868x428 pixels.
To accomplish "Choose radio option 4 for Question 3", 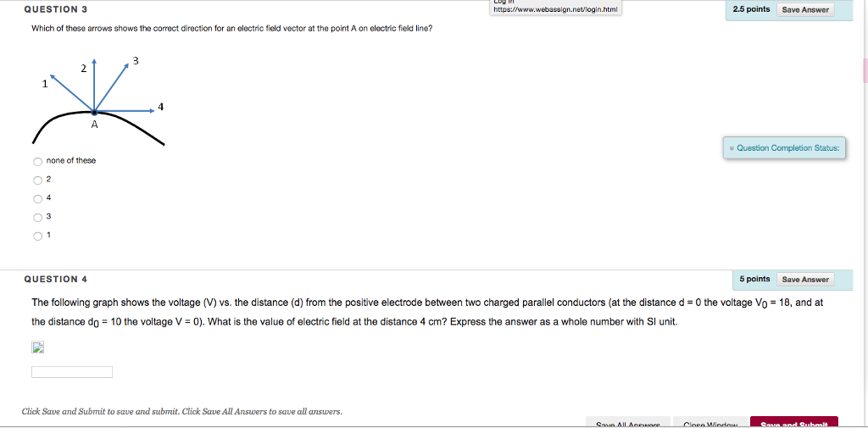I will tap(37, 199).
